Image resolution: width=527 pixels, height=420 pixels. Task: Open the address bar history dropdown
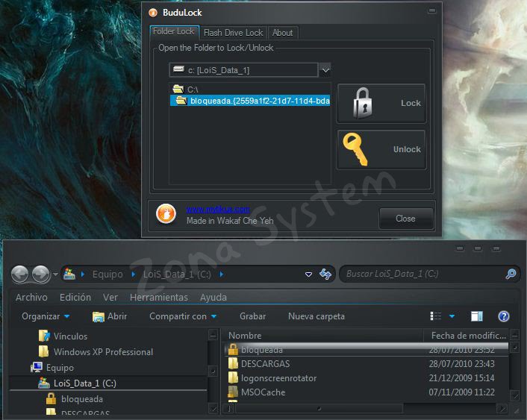(x=308, y=275)
